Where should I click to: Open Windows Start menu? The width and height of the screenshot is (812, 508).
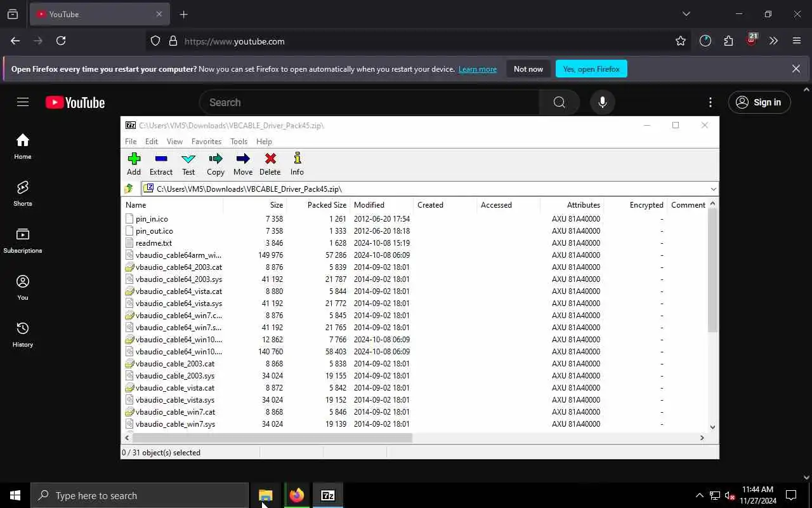(15, 495)
